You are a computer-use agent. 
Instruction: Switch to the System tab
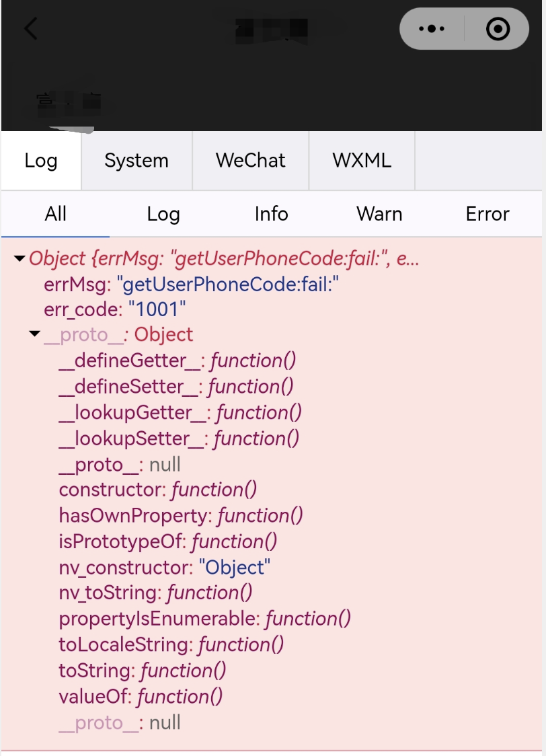point(136,161)
